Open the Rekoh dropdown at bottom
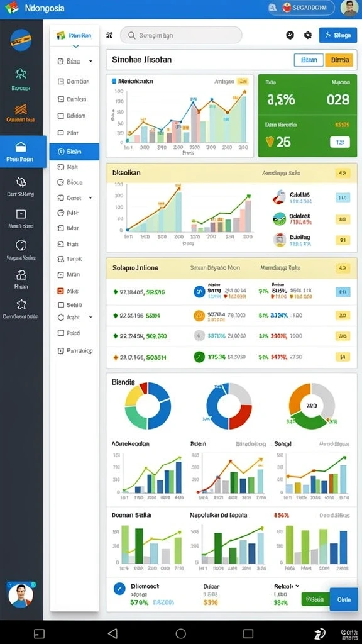Image resolution: width=362 pixels, height=644 pixels. [x=287, y=586]
